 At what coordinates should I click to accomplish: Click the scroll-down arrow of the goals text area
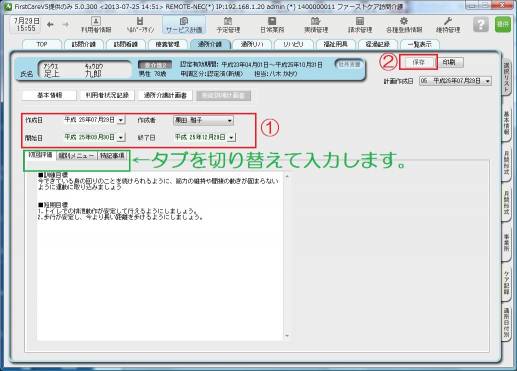pyautogui.click(x=287, y=335)
